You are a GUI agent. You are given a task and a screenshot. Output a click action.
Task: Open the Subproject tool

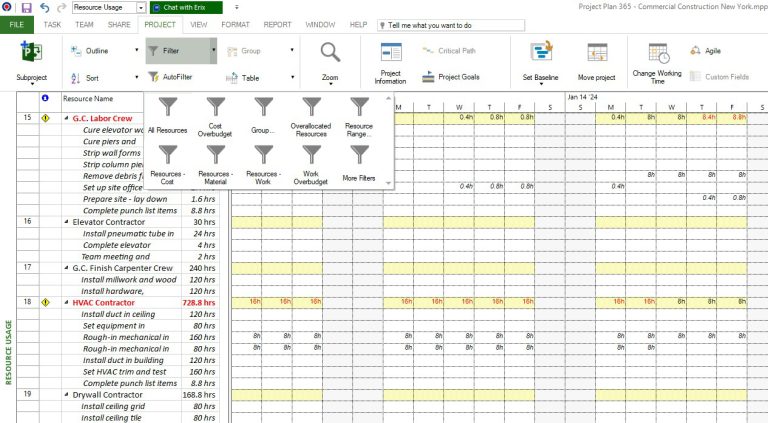(31, 62)
